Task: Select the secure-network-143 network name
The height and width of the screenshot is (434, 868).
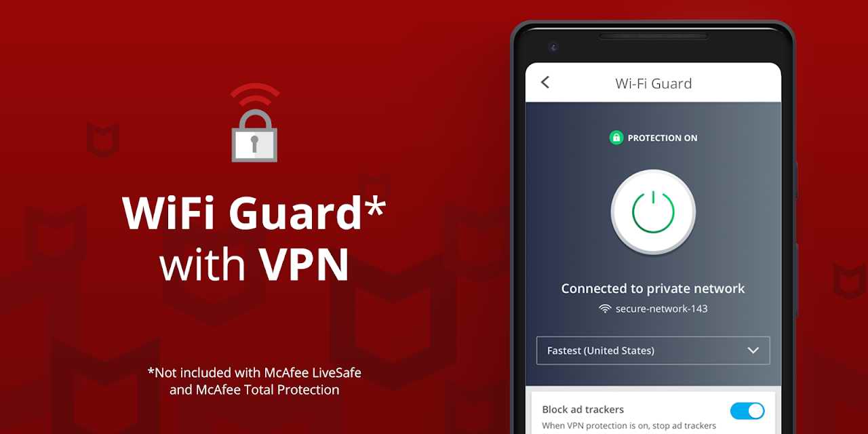Action: 661,309
